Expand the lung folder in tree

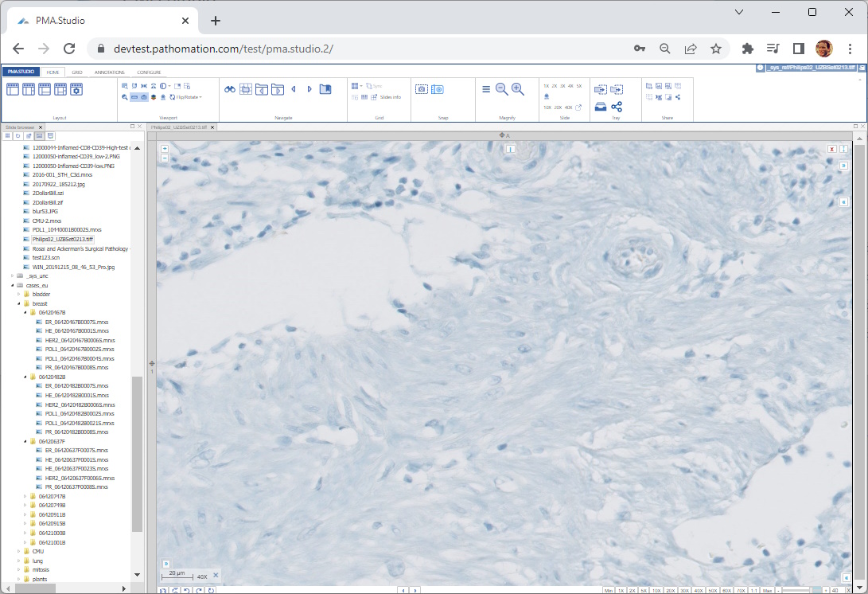click(18, 561)
